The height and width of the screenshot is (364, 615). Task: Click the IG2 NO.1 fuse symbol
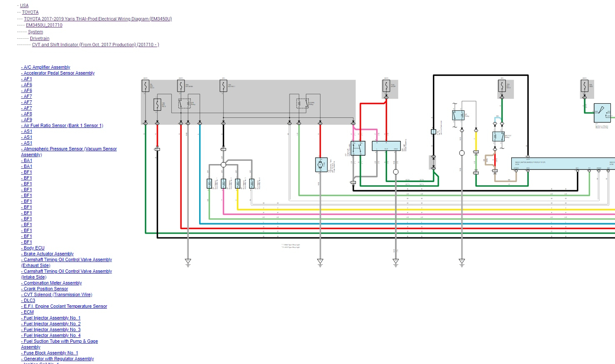click(223, 86)
